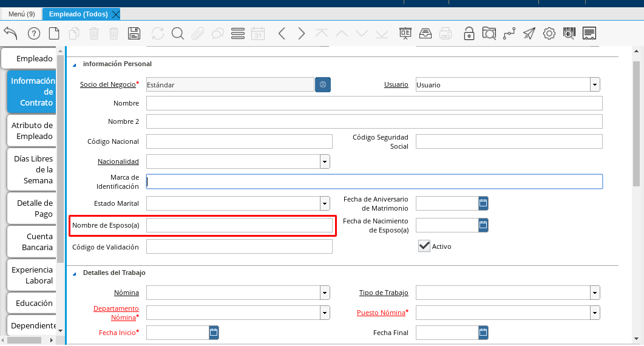
Task: Open the Estado Marital dropdown
Action: click(325, 203)
